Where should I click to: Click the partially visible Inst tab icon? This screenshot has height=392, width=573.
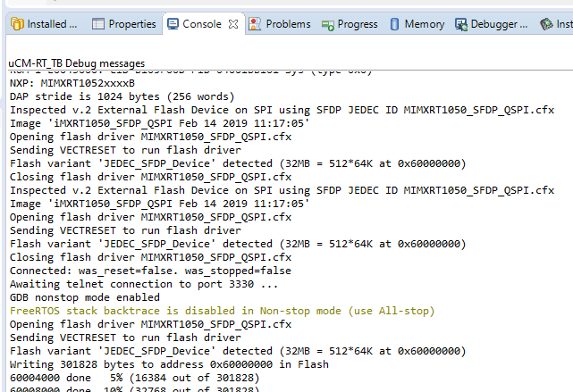pos(546,24)
